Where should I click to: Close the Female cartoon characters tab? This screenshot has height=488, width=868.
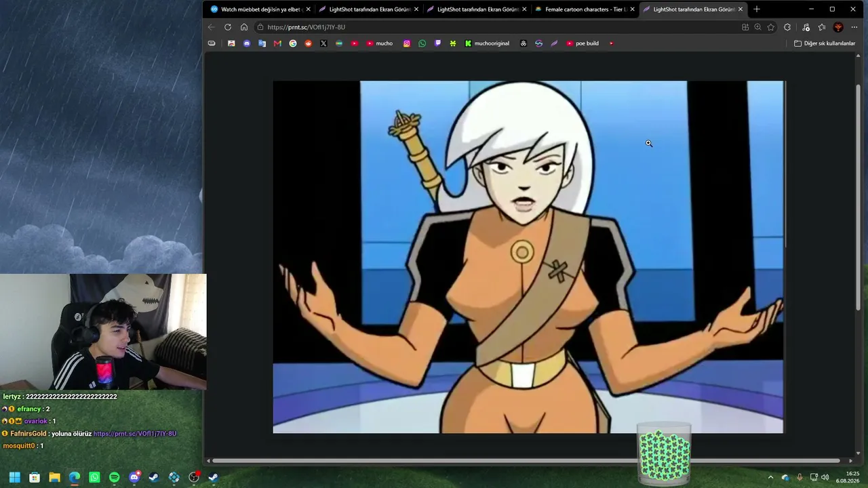pos(633,9)
